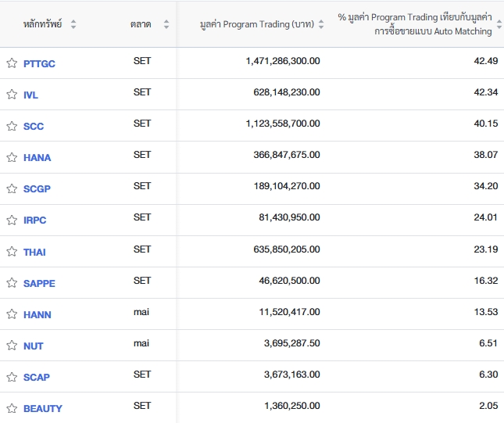Open the SCAP stock link
The width and height of the screenshot is (504, 423).
click(x=37, y=377)
